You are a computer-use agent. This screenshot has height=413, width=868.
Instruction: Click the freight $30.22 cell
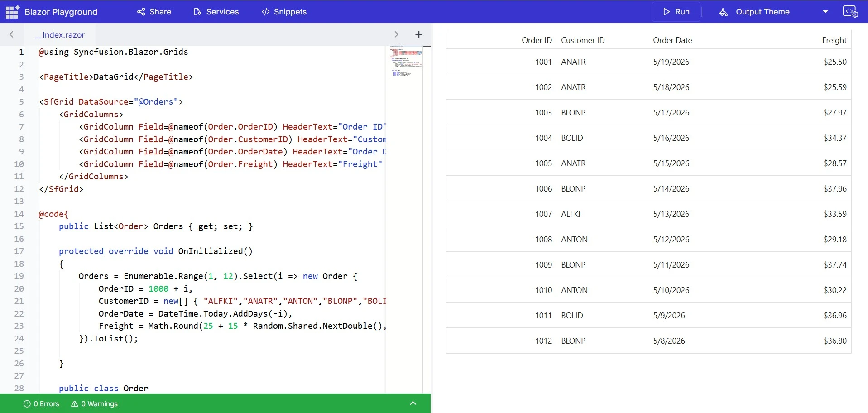click(x=796, y=290)
